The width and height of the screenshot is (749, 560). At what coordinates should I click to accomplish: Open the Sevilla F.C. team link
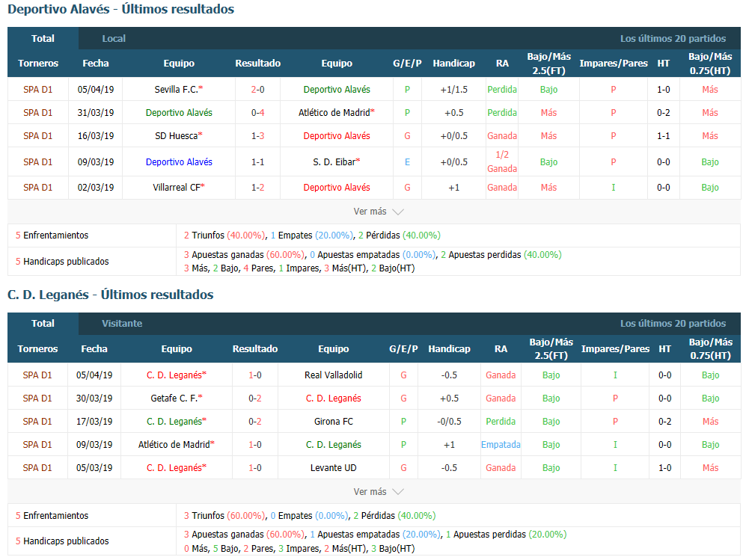pyautogui.click(x=179, y=89)
